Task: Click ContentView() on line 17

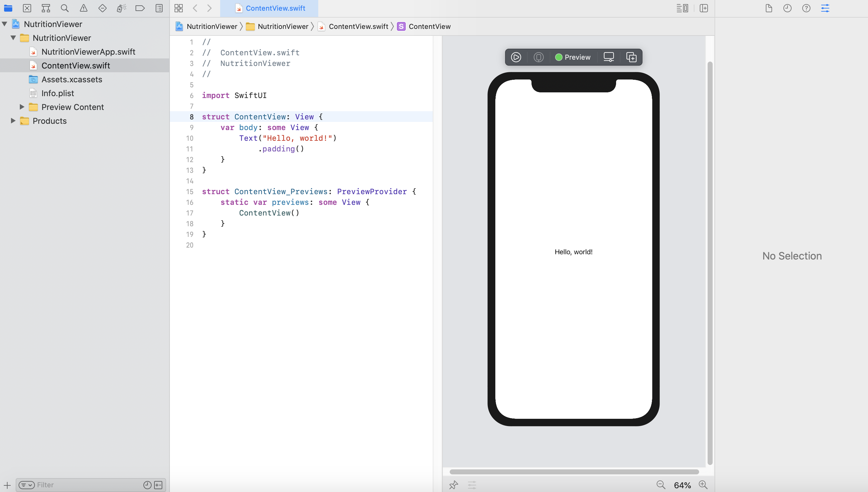Action: pyautogui.click(x=269, y=213)
